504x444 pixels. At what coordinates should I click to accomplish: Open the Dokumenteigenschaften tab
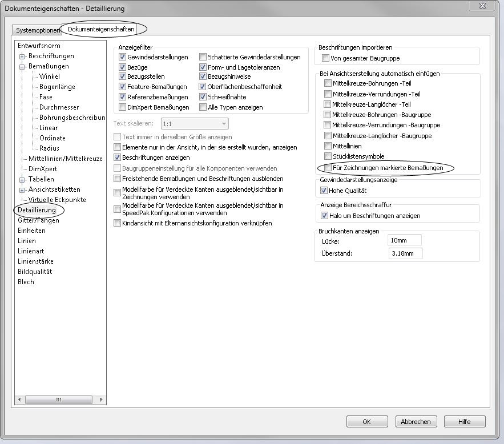tap(101, 29)
